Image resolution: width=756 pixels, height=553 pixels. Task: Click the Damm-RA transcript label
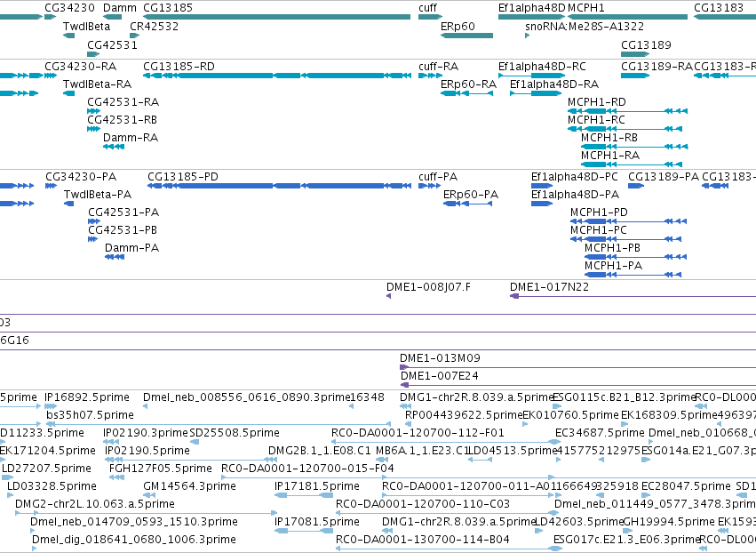(131, 138)
